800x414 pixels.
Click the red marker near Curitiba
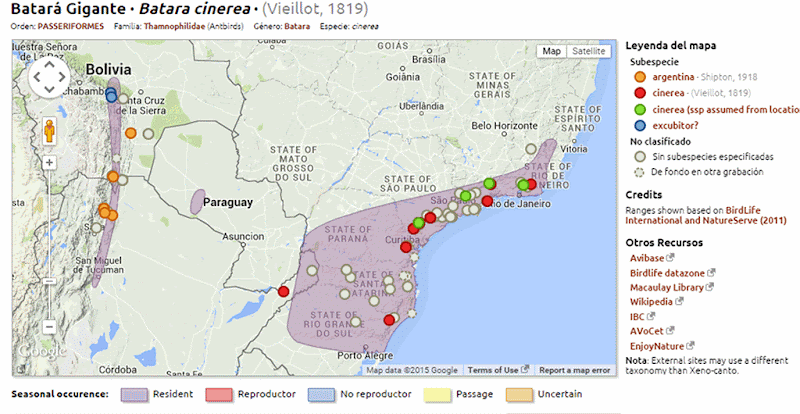pos(406,247)
